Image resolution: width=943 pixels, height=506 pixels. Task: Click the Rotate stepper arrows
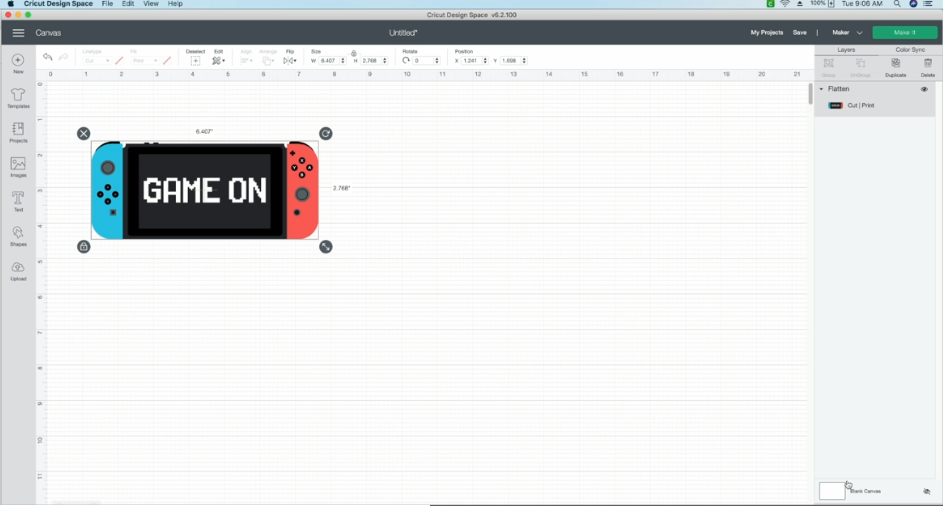(437, 61)
